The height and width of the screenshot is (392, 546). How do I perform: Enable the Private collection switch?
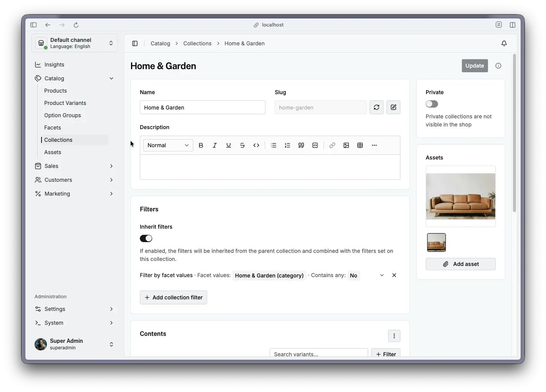(432, 104)
